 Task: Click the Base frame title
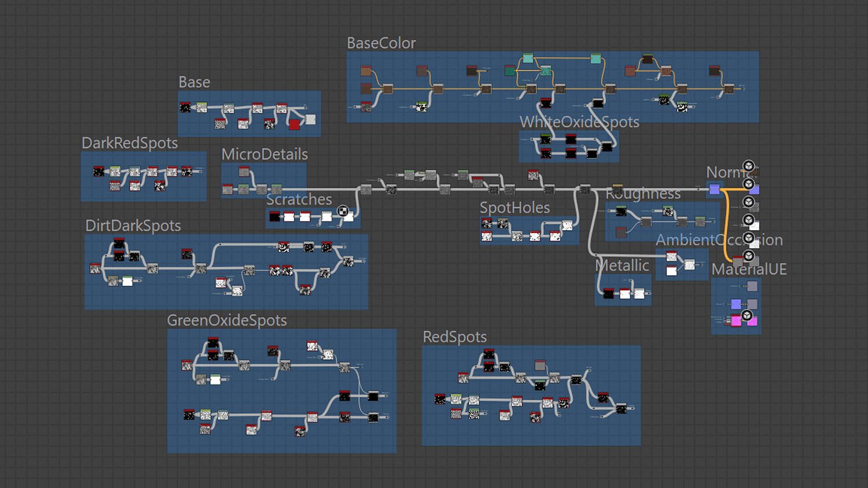coord(194,82)
